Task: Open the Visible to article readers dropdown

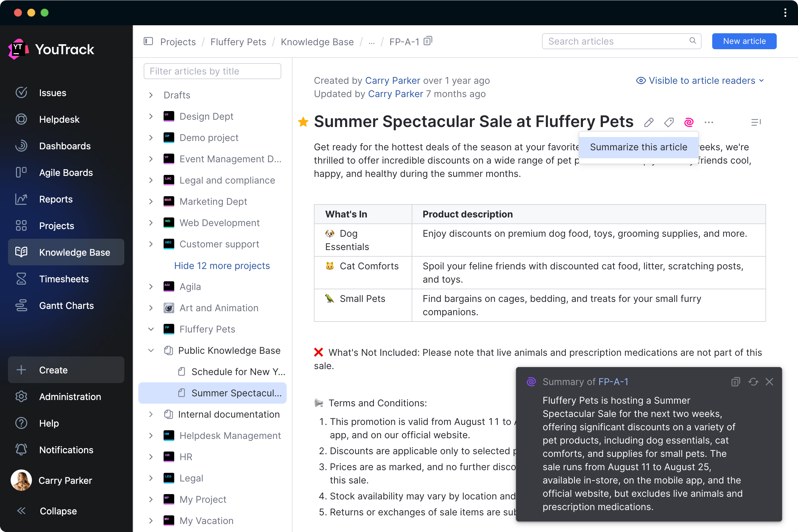Action: coord(700,80)
